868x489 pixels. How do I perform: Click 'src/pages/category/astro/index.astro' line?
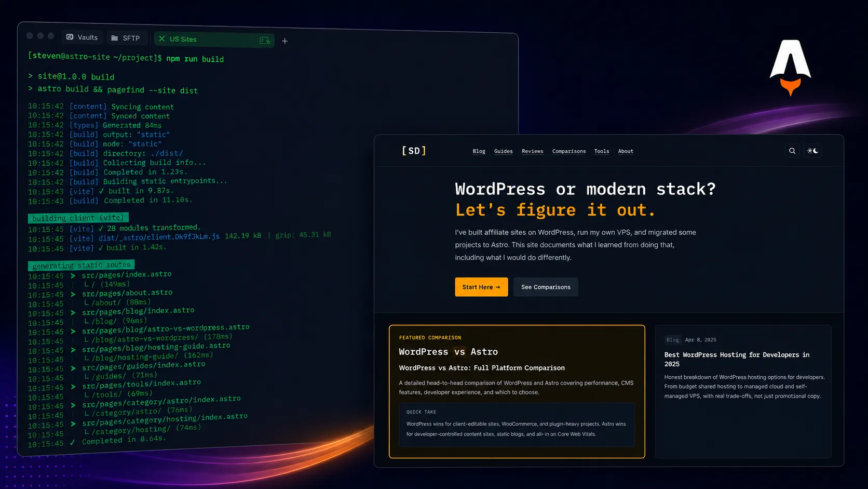161,402
